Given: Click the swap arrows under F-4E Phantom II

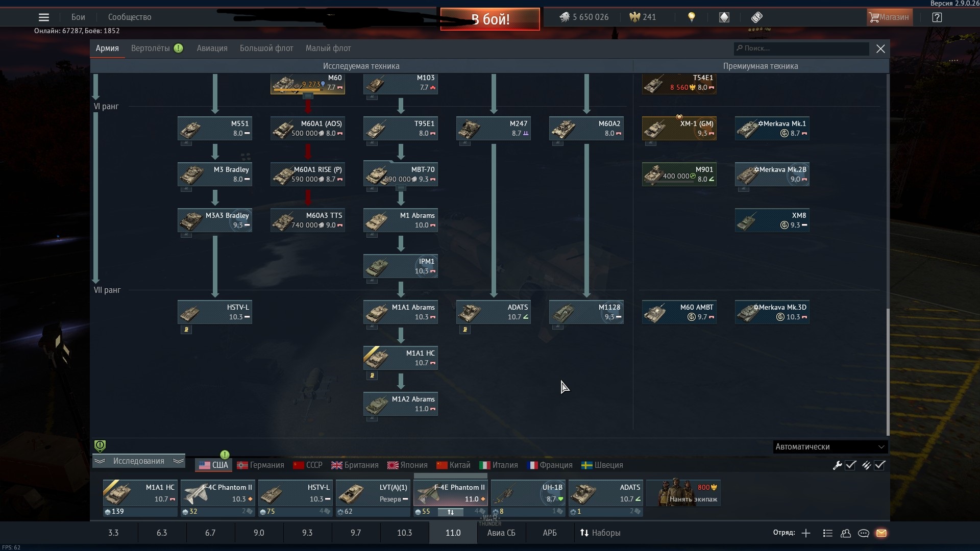Looking at the screenshot, I should (451, 512).
